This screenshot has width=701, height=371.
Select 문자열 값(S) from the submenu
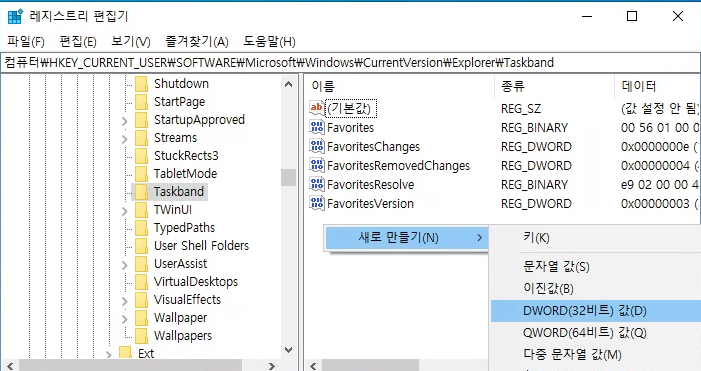595,267
